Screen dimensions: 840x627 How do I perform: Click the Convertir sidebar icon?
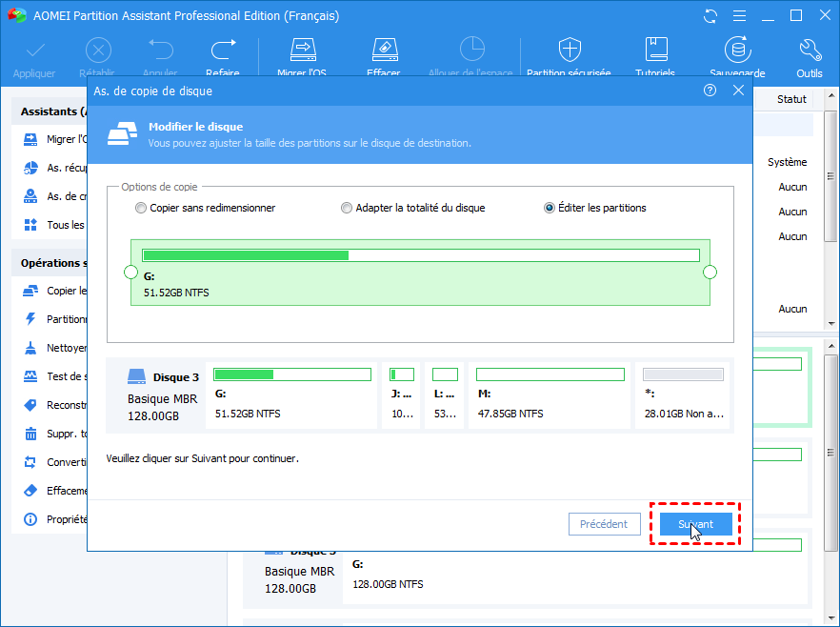click(30, 462)
